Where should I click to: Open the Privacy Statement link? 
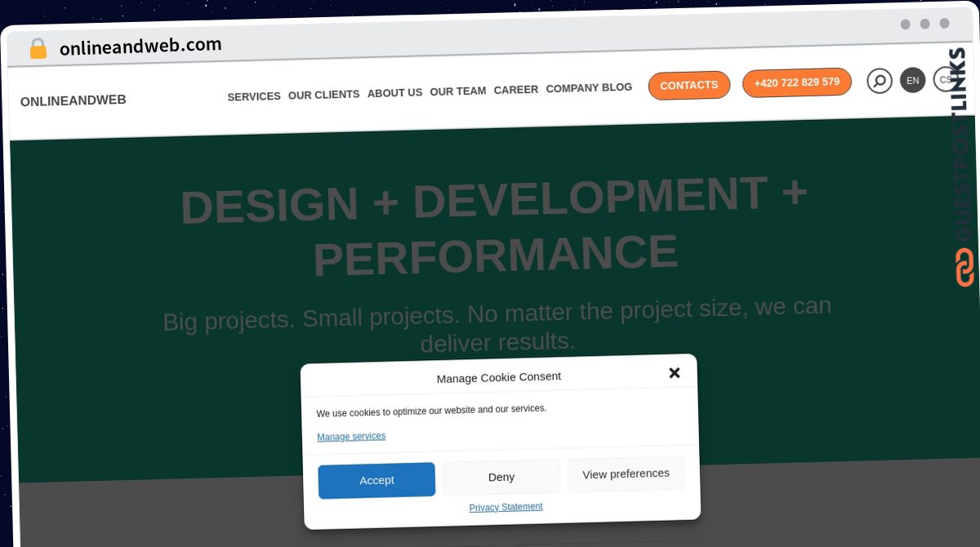tap(506, 507)
